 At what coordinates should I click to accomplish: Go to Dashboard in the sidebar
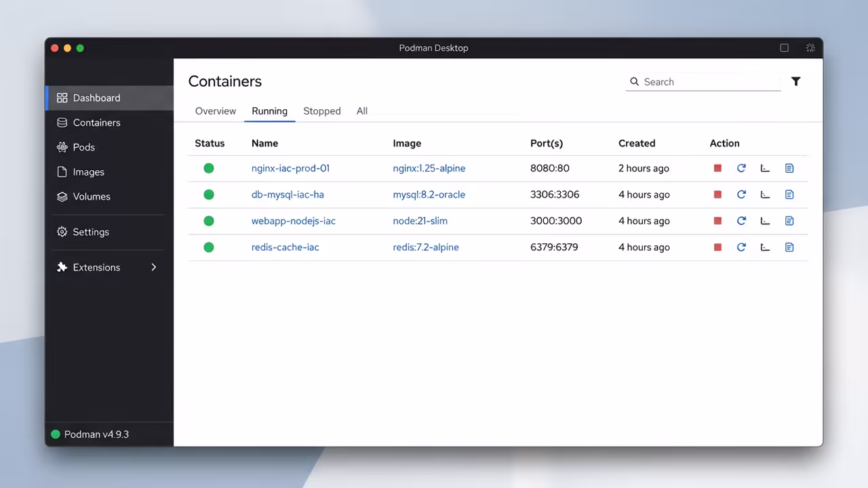[x=110, y=98]
